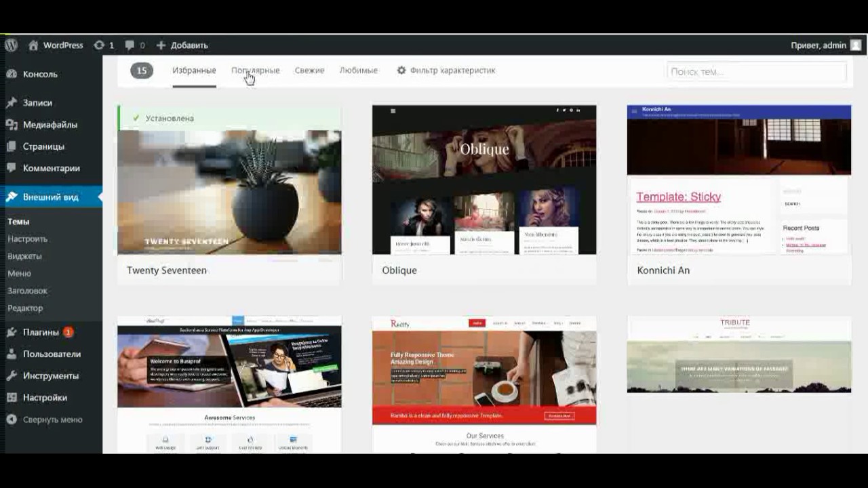
Task: Click the Плагины plug icon
Action: pyautogui.click(x=12, y=332)
